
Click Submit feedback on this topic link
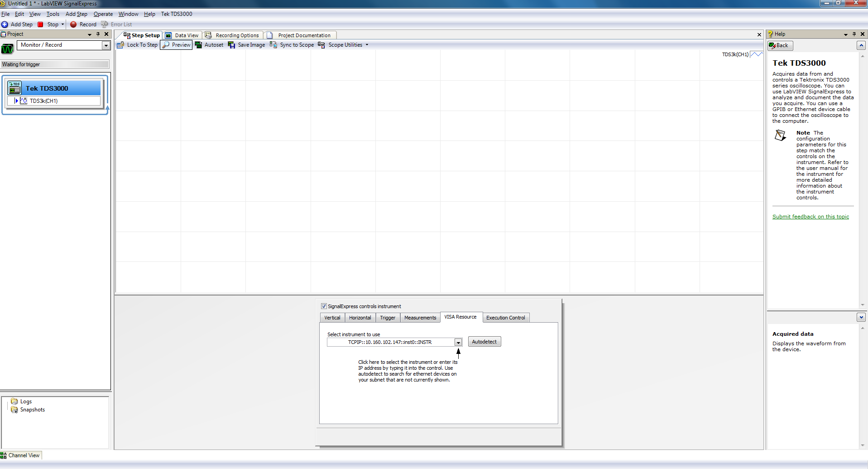point(810,217)
